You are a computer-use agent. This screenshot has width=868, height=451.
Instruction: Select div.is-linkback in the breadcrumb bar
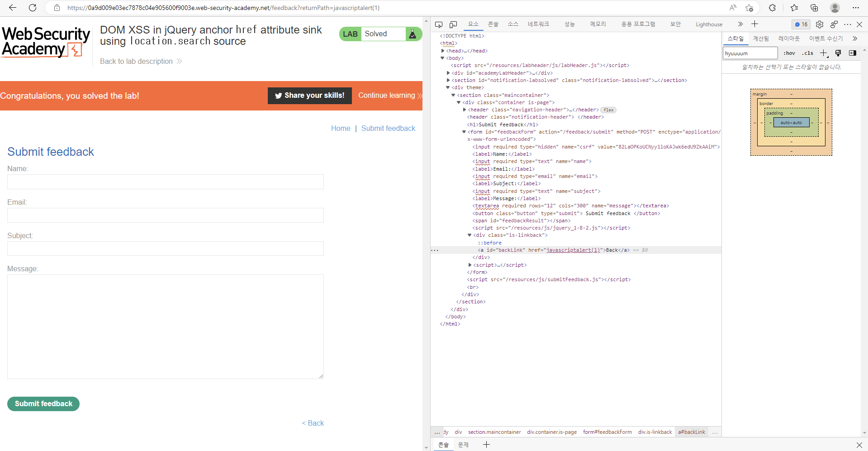point(655,432)
